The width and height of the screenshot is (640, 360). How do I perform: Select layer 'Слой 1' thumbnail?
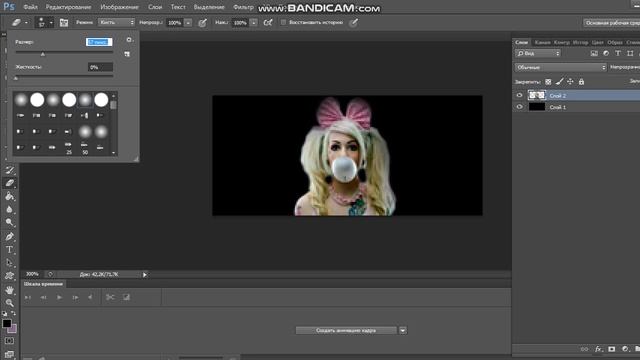pyautogui.click(x=537, y=107)
